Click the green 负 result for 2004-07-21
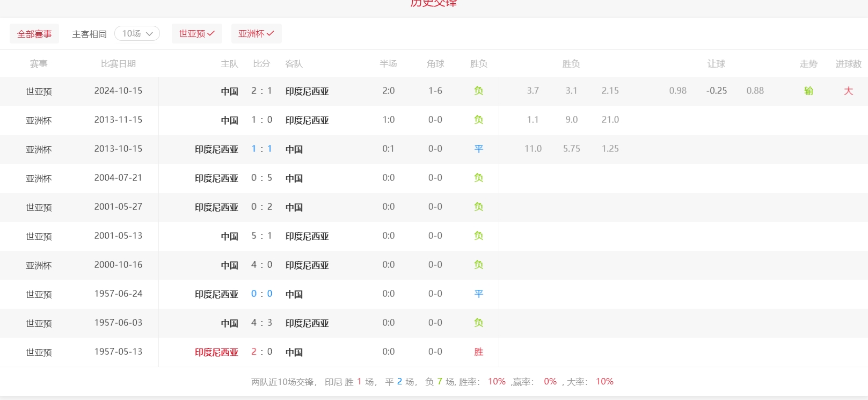 (x=478, y=178)
